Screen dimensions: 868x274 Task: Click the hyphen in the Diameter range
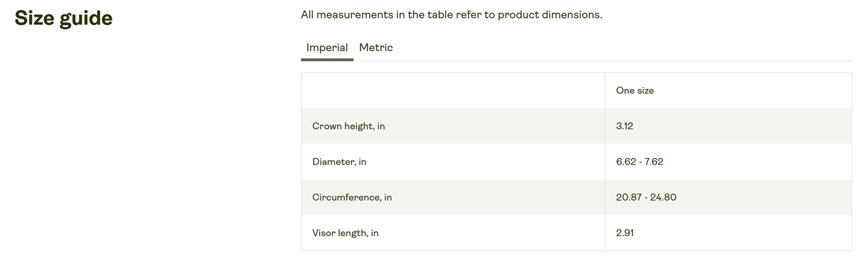(640, 162)
